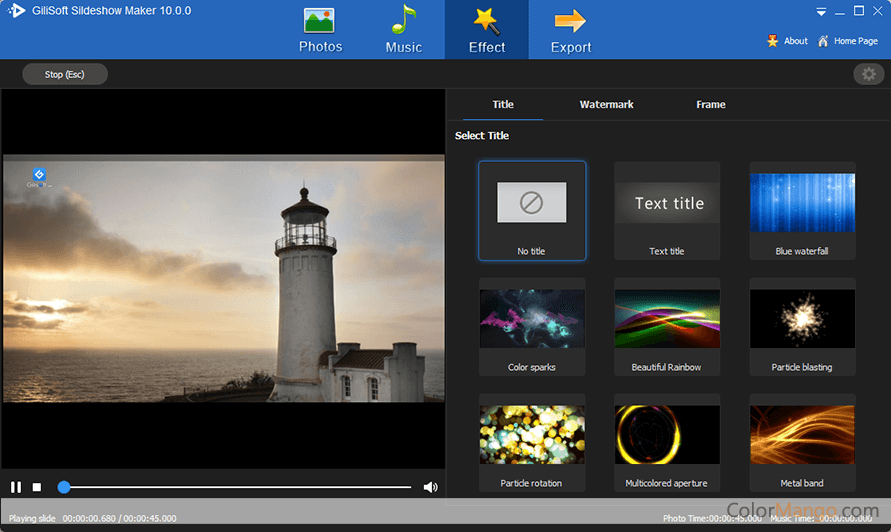Select the Title tab
The height and width of the screenshot is (532, 891).
pos(503,104)
